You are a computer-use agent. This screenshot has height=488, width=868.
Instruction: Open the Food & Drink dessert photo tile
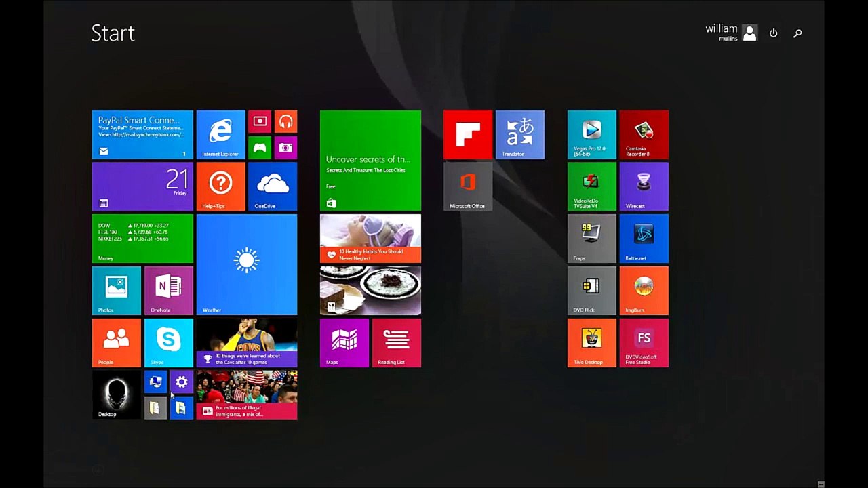[370, 291]
